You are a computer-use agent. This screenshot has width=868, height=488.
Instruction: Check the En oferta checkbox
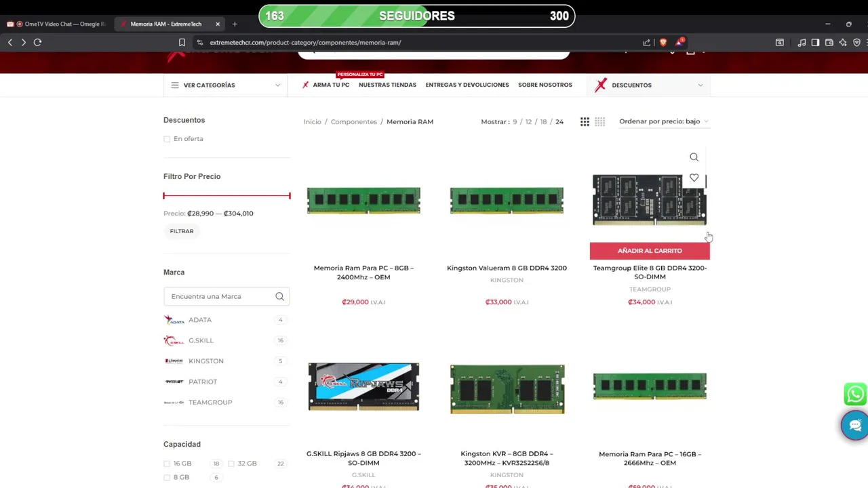tap(167, 139)
